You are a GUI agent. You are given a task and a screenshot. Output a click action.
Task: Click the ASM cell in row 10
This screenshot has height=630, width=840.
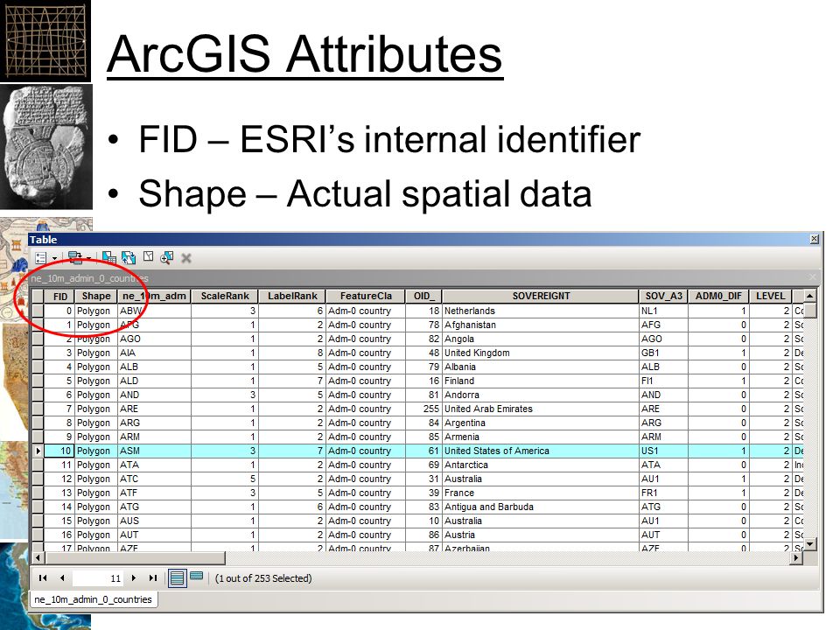point(154,451)
